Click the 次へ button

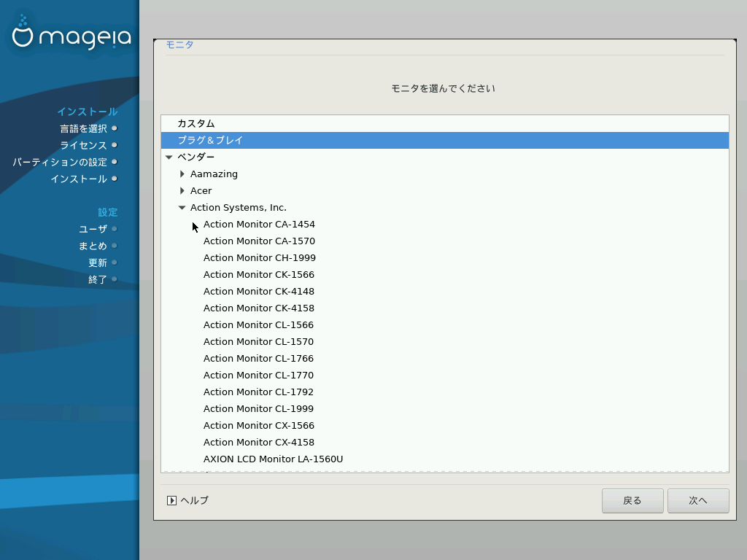[x=698, y=501]
